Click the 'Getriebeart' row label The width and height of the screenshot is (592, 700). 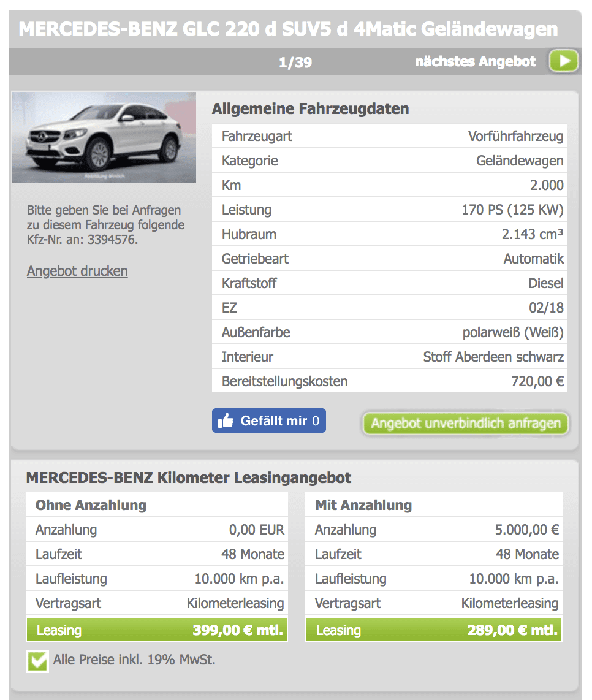pyautogui.click(x=255, y=259)
